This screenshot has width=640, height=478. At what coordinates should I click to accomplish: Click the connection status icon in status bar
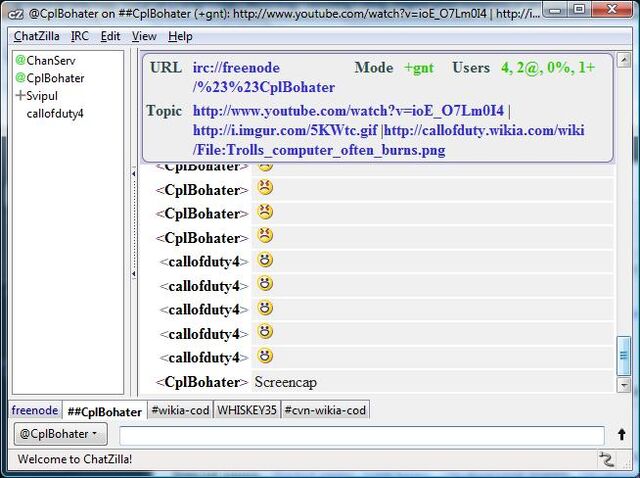pos(607,460)
